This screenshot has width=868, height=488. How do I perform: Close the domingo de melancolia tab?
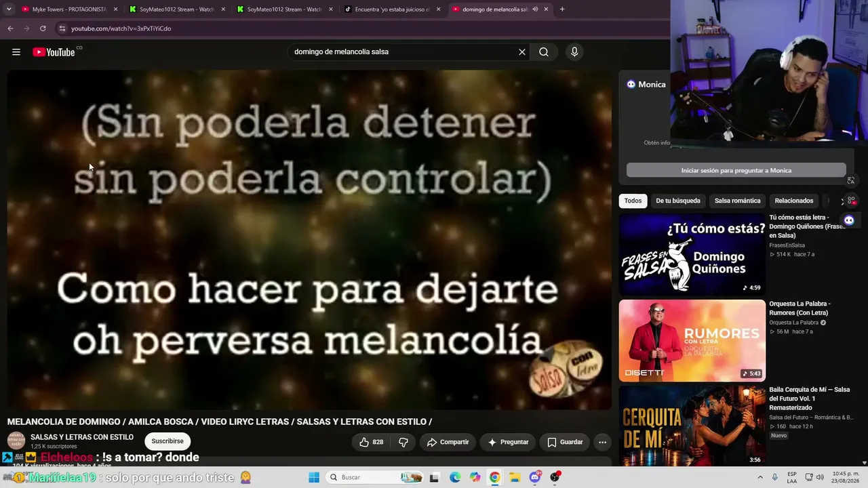tap(546, 9)
